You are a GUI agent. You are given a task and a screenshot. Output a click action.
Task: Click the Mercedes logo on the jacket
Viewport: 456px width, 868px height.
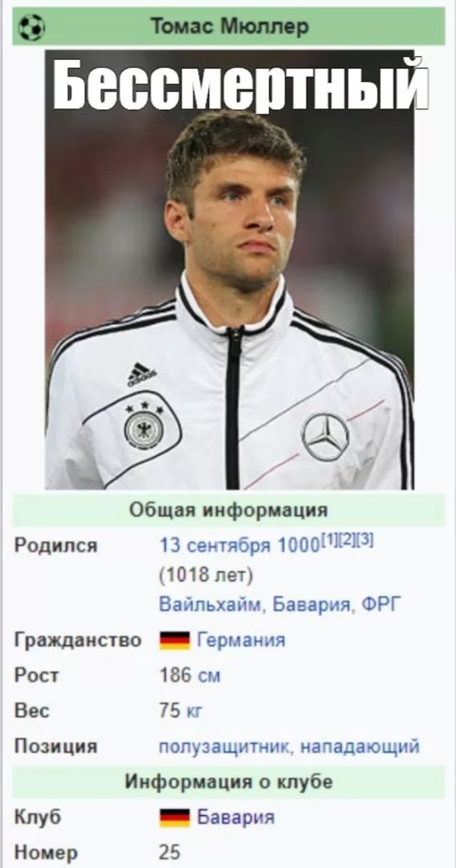click(325, 437)
